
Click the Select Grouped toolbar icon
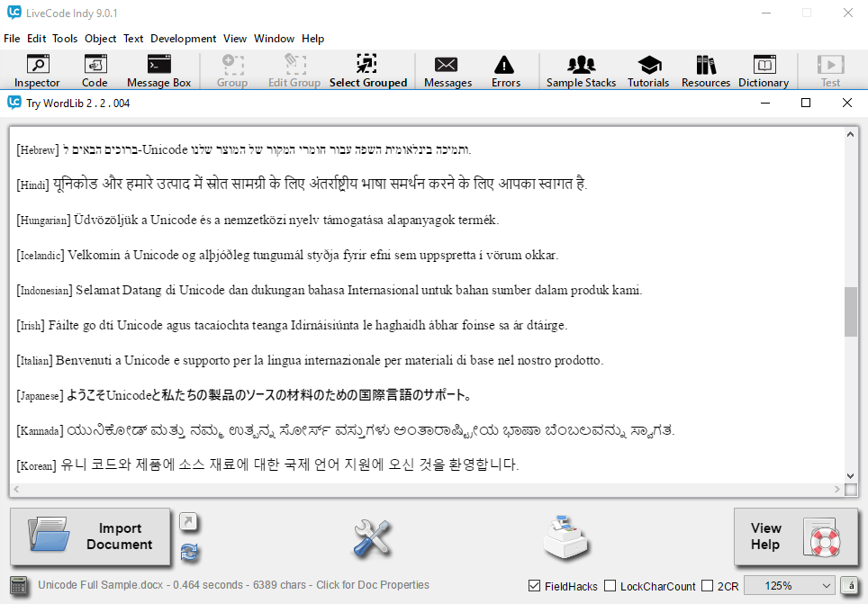click(x=367, y=71)
